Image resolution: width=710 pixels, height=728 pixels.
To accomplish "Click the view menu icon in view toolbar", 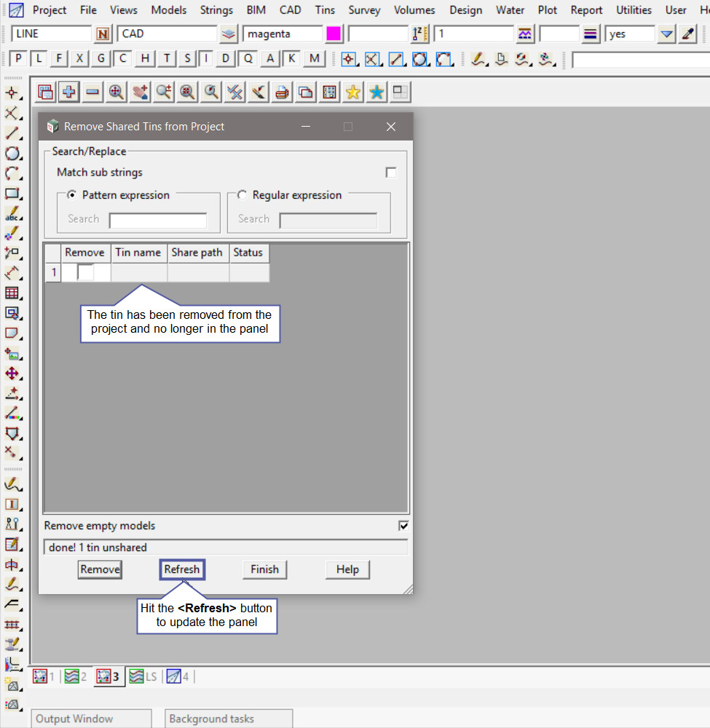I will click(x=45, y=92).
